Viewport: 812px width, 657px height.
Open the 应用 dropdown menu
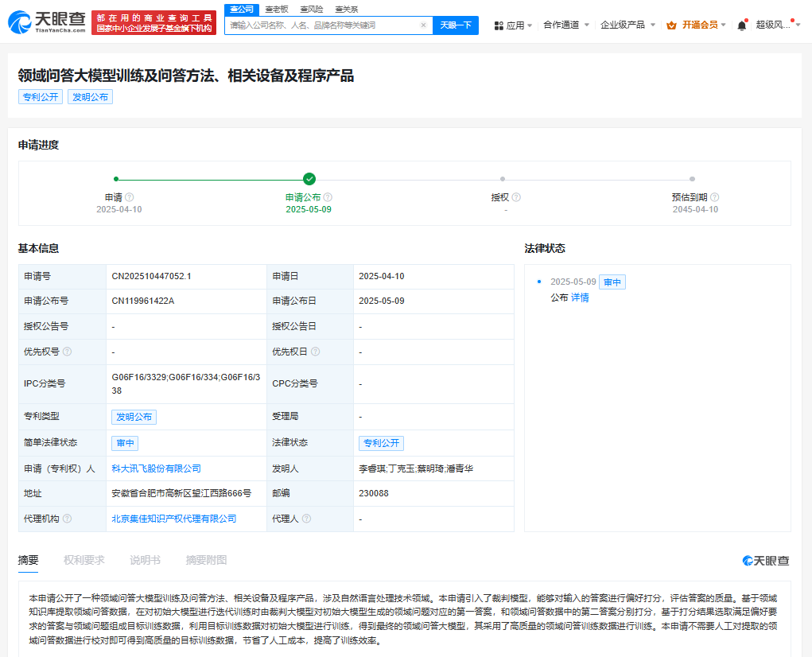point(514,25)
